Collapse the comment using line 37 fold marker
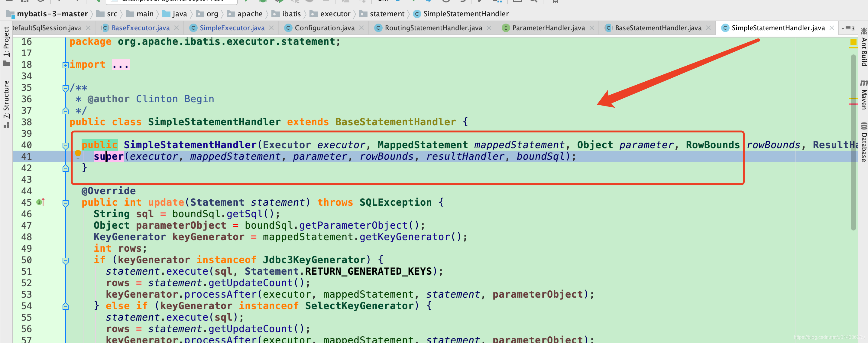 tap(66, 111)
